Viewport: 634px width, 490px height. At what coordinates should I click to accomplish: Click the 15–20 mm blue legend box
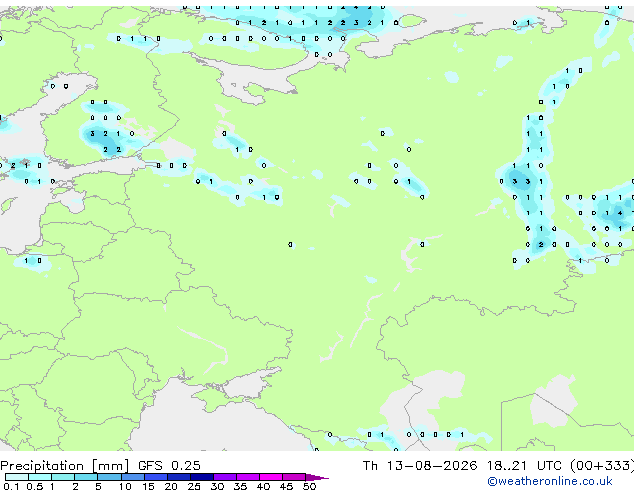pos(156,477)
